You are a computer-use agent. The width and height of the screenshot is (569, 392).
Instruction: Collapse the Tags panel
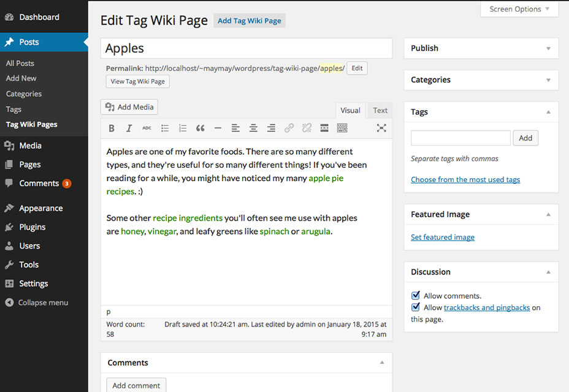[x=548, y=112]
